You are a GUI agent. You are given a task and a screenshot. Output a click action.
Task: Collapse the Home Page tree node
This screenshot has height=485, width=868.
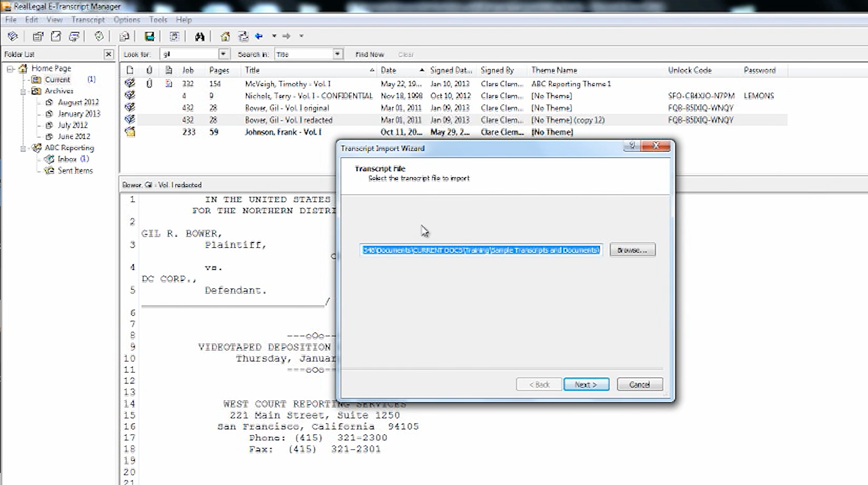10,68
